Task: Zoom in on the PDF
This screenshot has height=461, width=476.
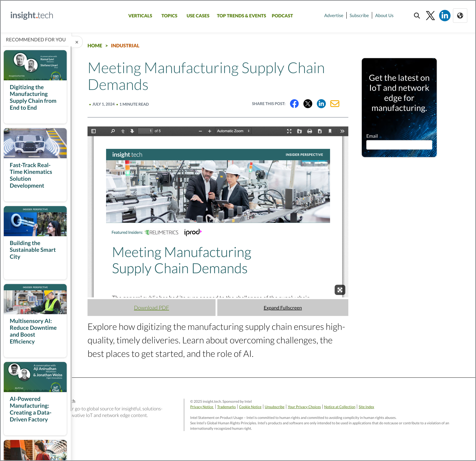Action: (x=210, y=131)
